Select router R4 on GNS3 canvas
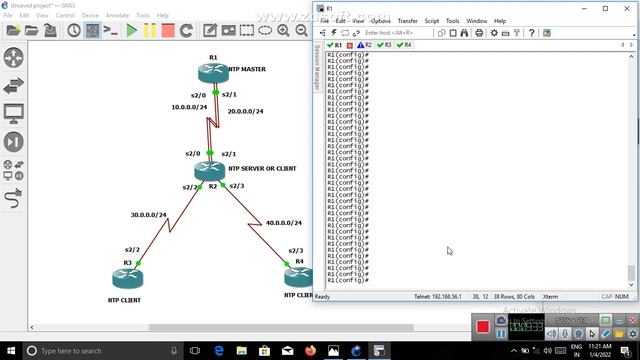The width and height of the screenshot is (640, 360). click(x=298, y=277)
